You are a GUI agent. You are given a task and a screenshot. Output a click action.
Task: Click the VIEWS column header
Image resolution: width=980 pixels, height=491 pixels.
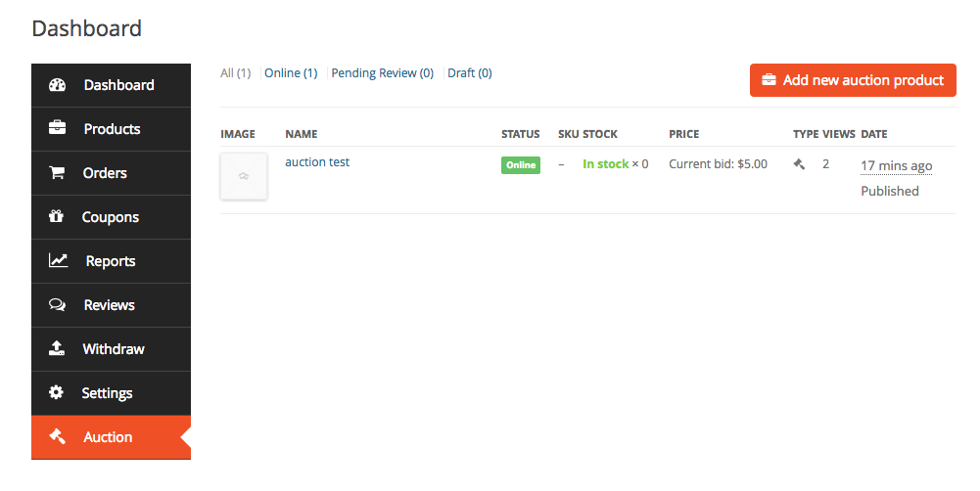click(839, 134)
